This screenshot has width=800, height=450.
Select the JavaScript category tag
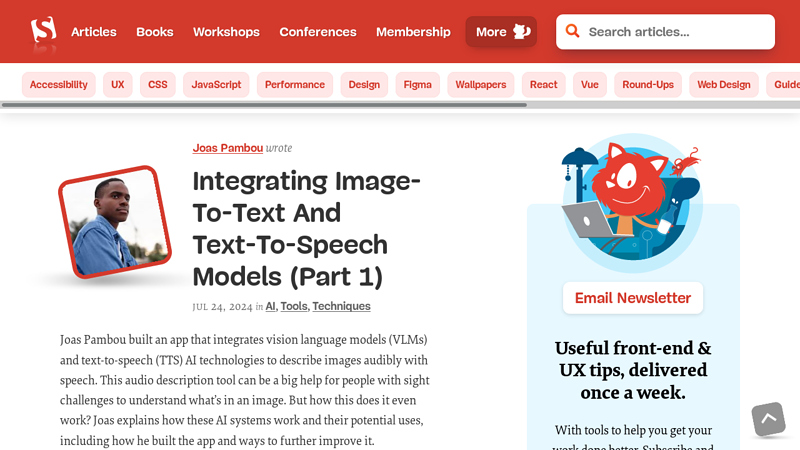[x=216, y=85]
